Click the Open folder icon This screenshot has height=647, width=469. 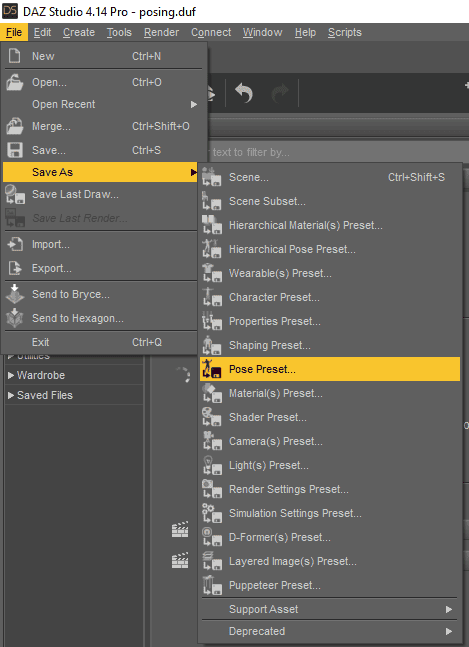(x=14, y=82)
